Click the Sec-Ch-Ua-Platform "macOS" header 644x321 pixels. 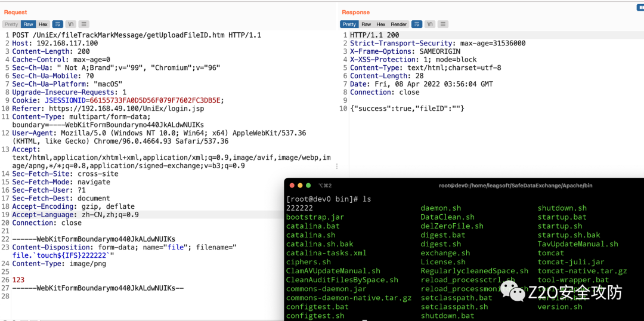coord(67,84)
